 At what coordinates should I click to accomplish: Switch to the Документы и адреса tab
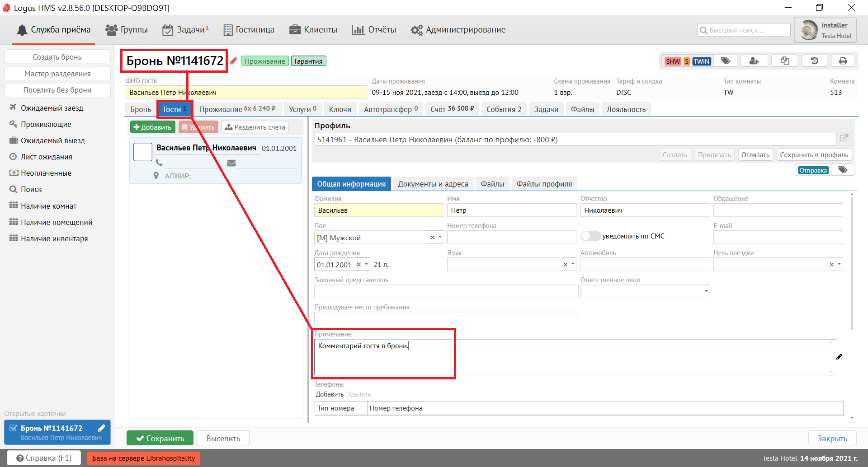point(433,184)
